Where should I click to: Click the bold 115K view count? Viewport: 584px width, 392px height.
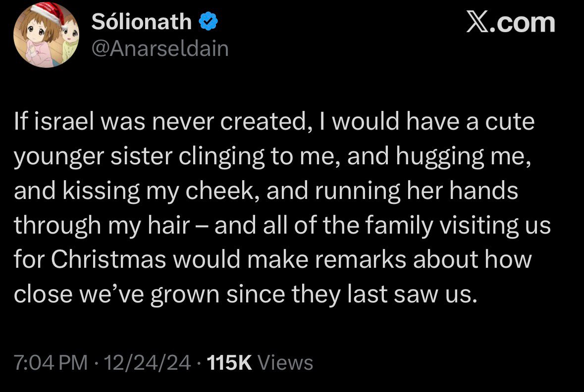pyautogui.click(x=229, y=363)
